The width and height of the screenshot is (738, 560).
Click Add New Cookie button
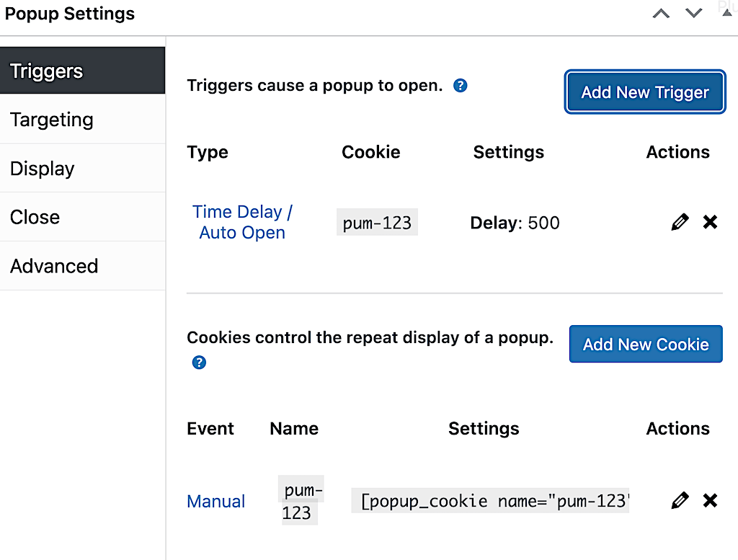click(x=646, y=344)
